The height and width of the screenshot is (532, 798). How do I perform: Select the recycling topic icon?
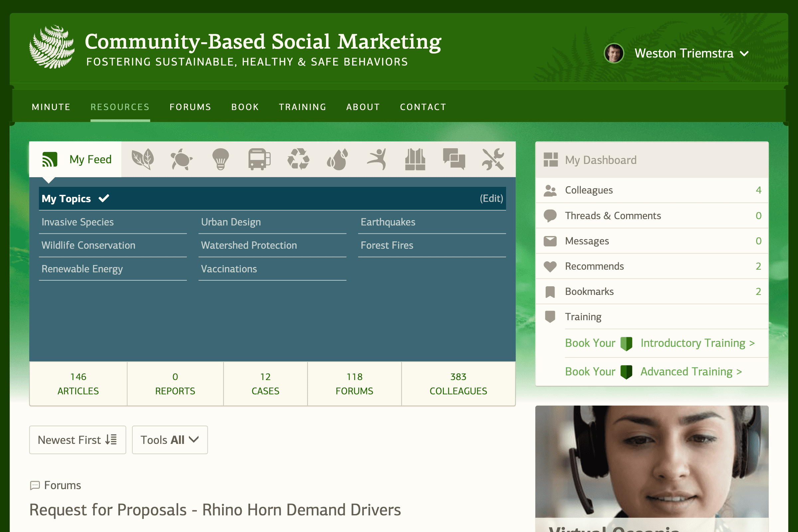pyautogui.click(x=298, y=159)
